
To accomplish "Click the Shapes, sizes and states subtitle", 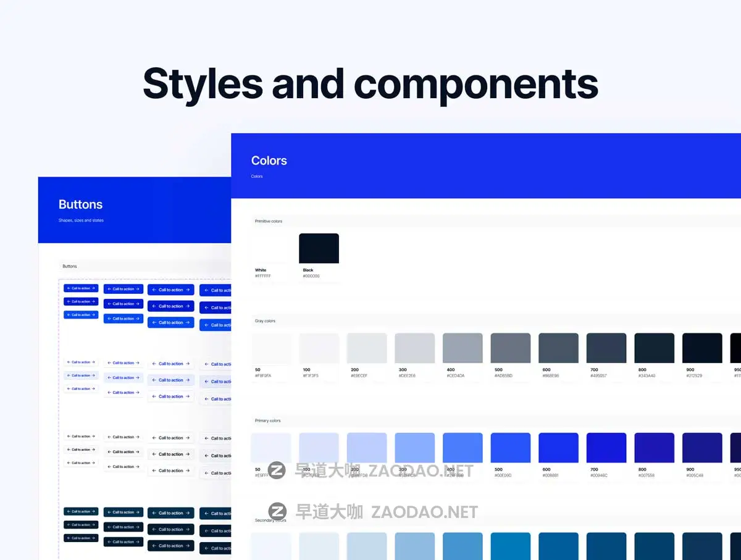I will 81,220.
